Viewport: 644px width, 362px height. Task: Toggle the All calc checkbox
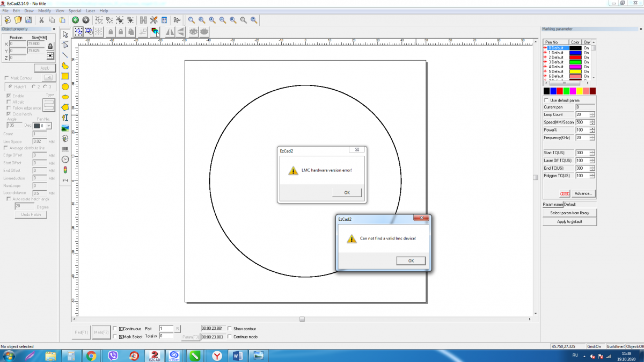(x=8, y=102)
